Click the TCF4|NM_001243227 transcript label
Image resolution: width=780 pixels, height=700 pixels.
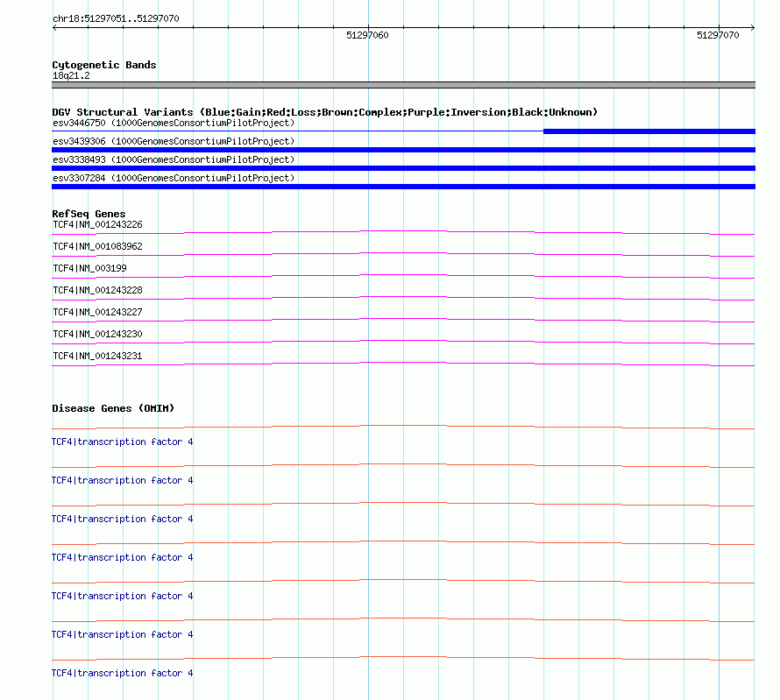point(97,312)
